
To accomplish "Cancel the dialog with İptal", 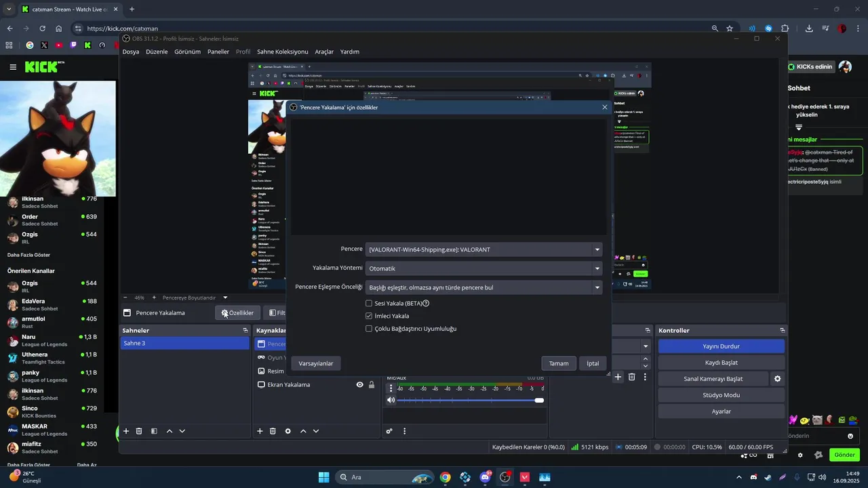I will click(x=593, y=363).
